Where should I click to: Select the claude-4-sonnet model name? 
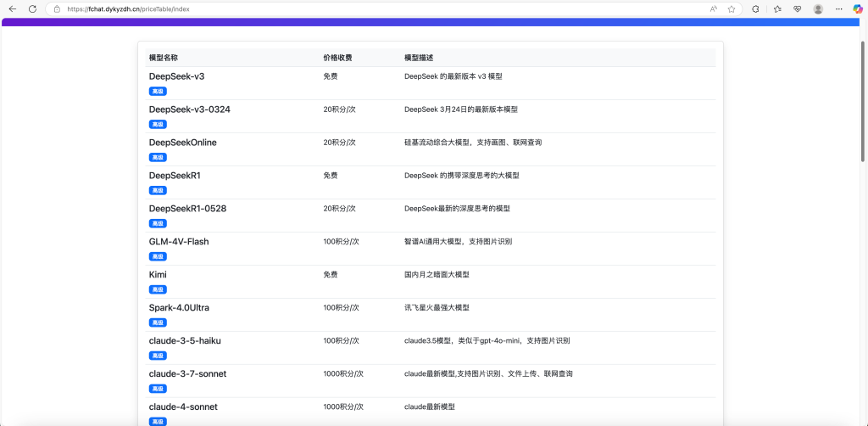(x=183, y=407)
